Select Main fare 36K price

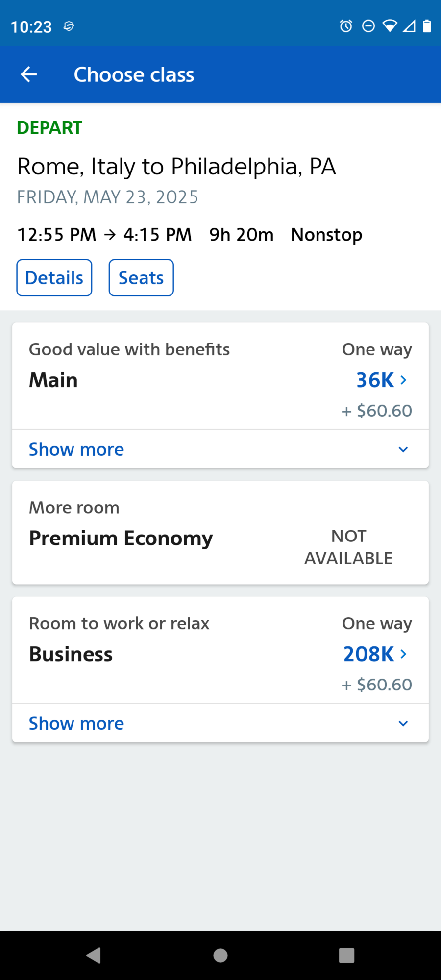tap(375, 380)
